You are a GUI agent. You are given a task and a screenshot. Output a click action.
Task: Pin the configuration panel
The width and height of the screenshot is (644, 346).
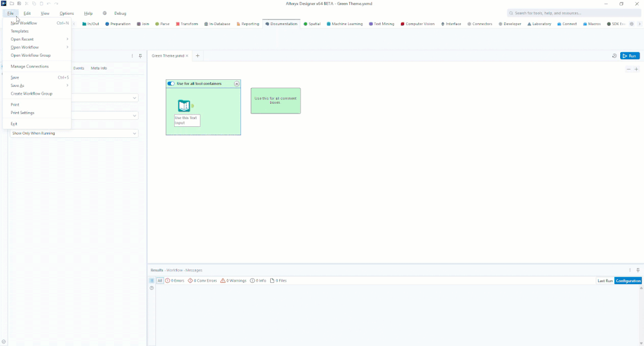pos(140,56)
